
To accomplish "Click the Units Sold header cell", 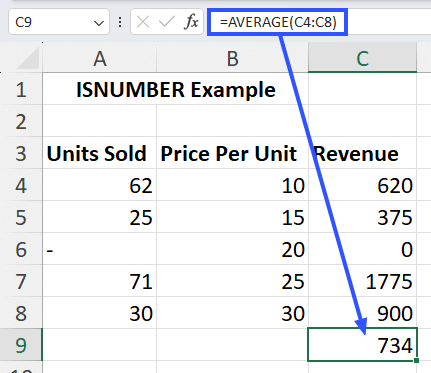I will coord(100,153).
